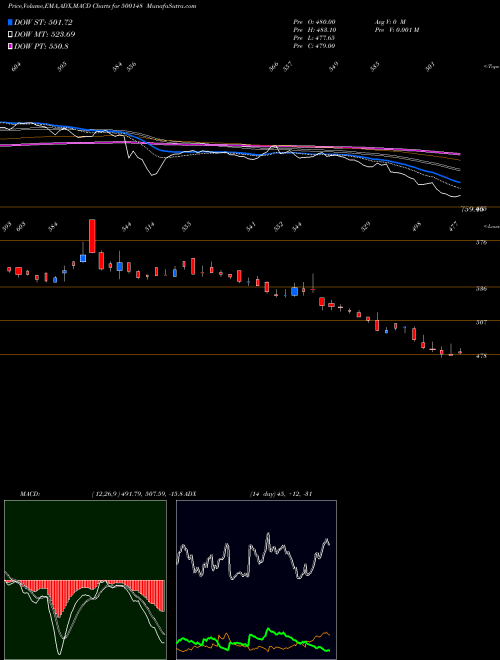
Task: Select the 'DOW PT: 550.8' legend text
Action: [41, 46]
